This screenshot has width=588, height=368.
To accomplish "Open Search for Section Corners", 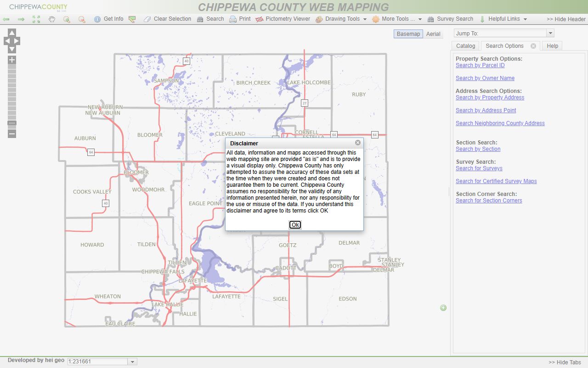I will pyautogui.click(x=489, y=201).
